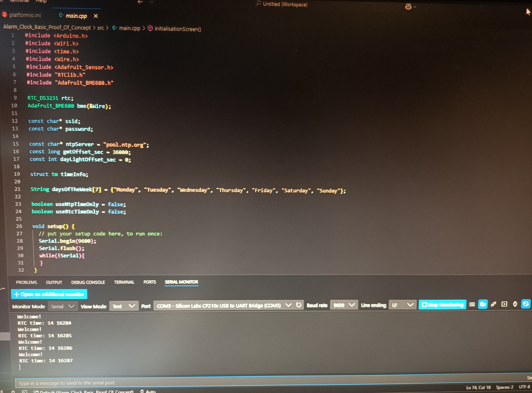Click the clear output lines icon

(x=472, y=304)
